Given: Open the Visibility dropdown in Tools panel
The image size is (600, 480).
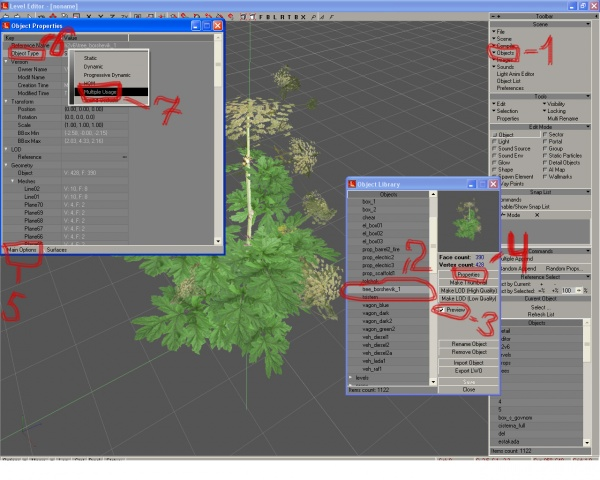Looking at the screenshot, I should click(554, 104).
